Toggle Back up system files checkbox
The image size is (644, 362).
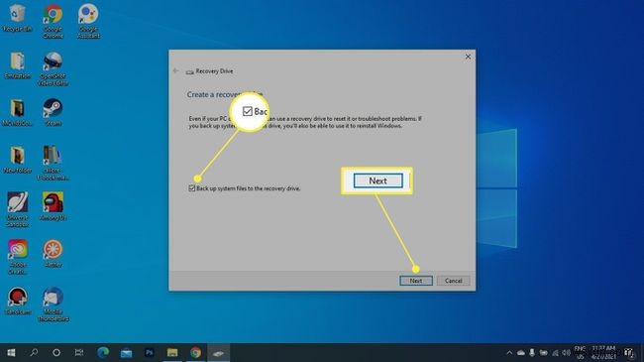(x=192, y=188)
